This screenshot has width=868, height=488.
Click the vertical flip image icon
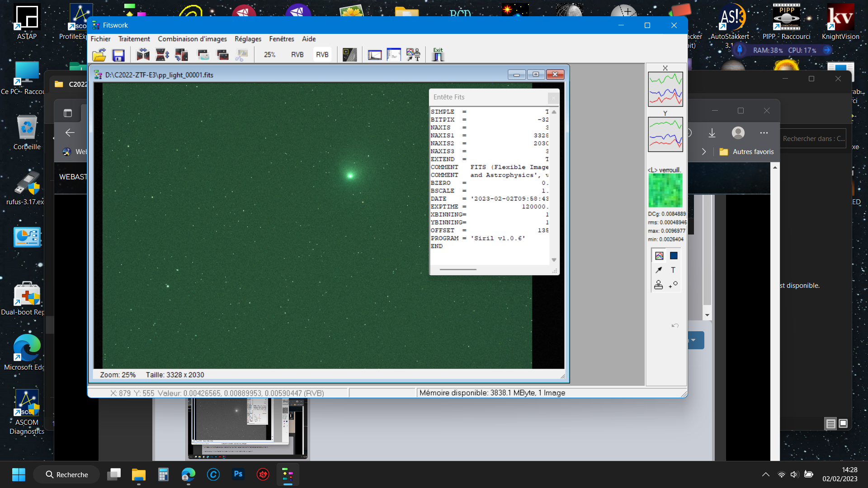(x=162, y=55)
